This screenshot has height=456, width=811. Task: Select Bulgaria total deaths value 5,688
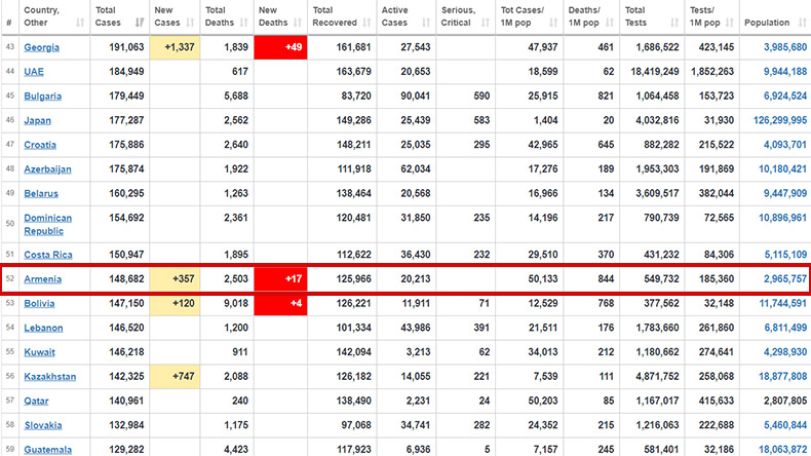tap(236, 96)
